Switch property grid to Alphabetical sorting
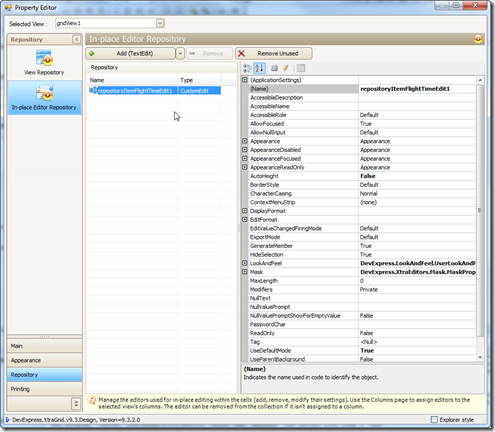 pos(259,68)
